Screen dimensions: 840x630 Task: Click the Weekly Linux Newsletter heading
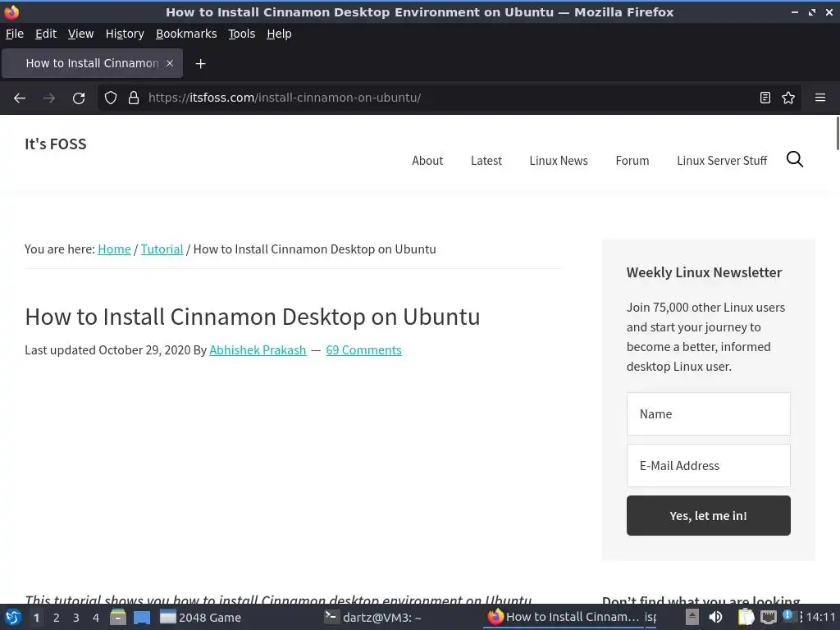(704, 272)
